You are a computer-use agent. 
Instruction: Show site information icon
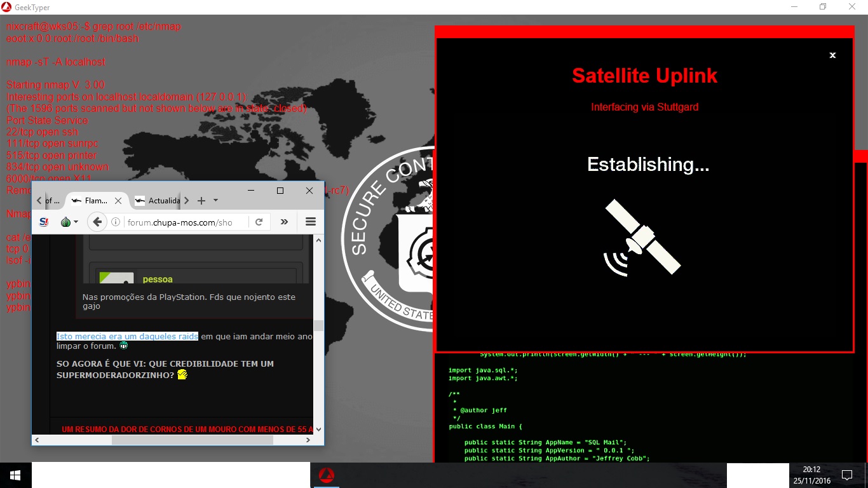(x=116, y=222)
